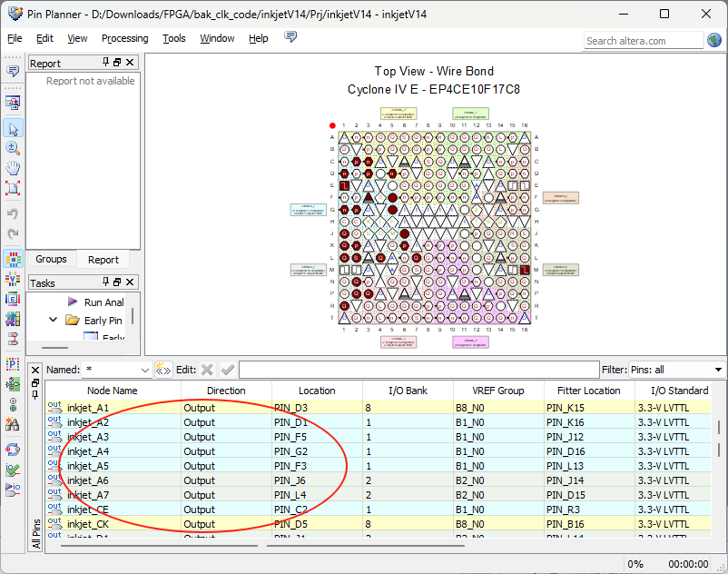Select the arrow pointer selection tool

13,129
